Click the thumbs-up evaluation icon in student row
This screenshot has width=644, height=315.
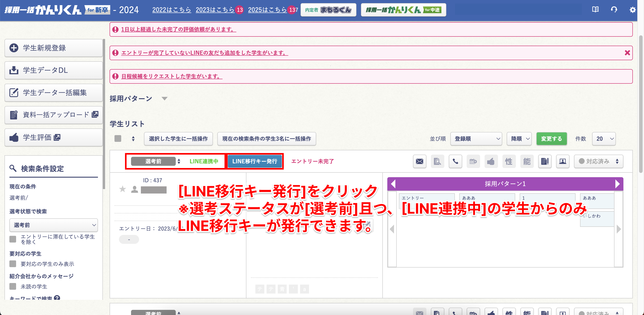[491, 161]
